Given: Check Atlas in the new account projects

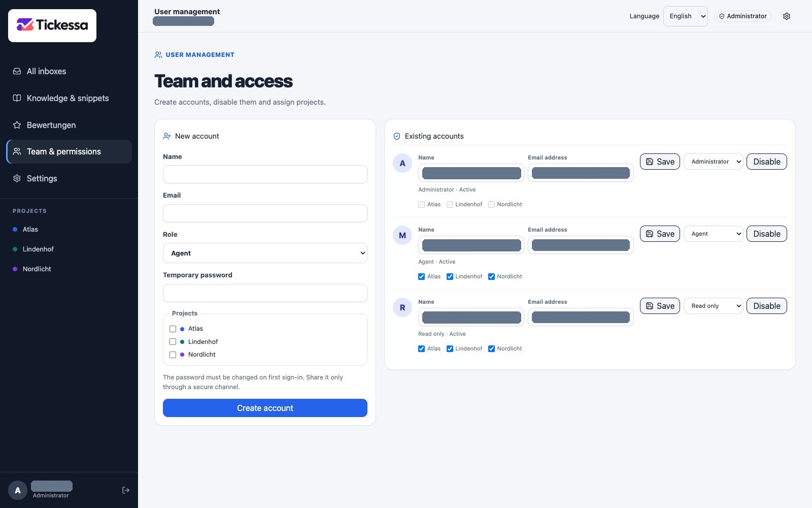Looking at the screenshot, I should pos(173,329).
